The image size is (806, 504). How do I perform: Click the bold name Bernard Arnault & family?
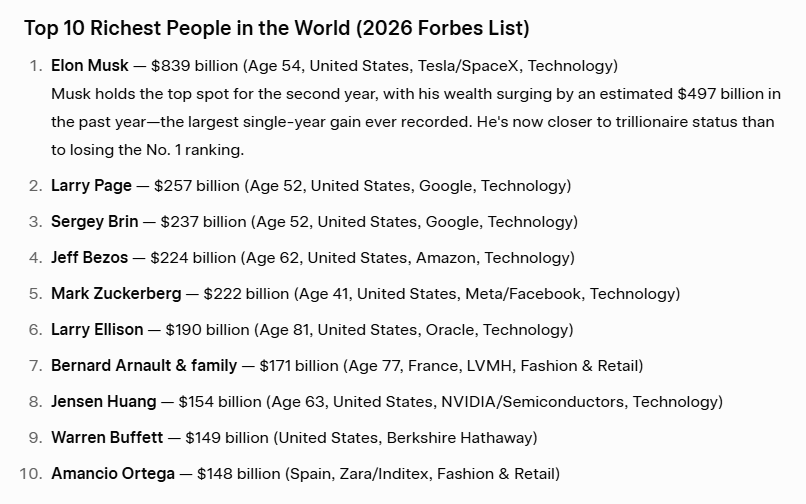pyautogui.click(x=144, y=365)
